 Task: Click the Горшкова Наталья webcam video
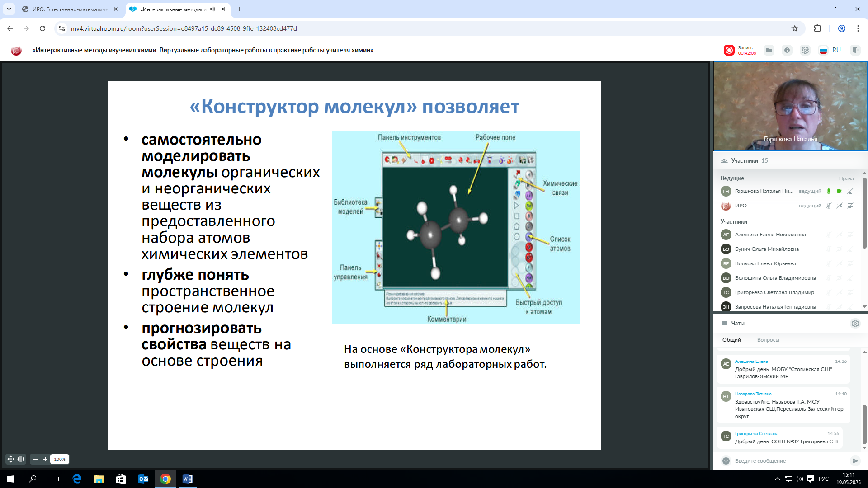[790, 107]
